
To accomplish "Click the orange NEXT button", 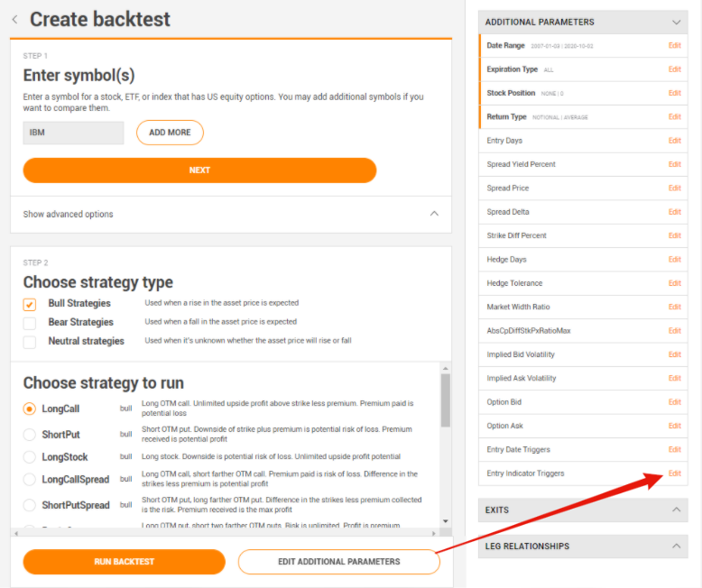I will point(199,170).
